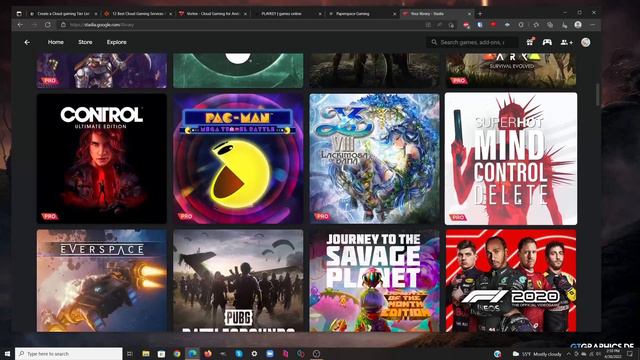Click the browser back button
The height and width of the screenshot is (360, 640).
pyautogui.click(x=20, y=25)
